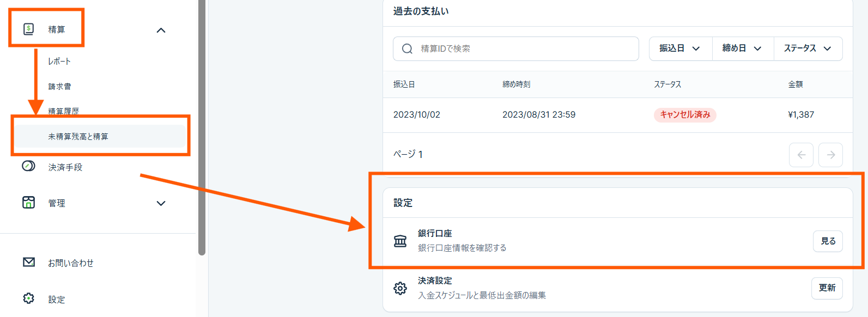This screenshot has width=868, height=317.
Task: Expand the 管理 menu section
Action: 161,203
